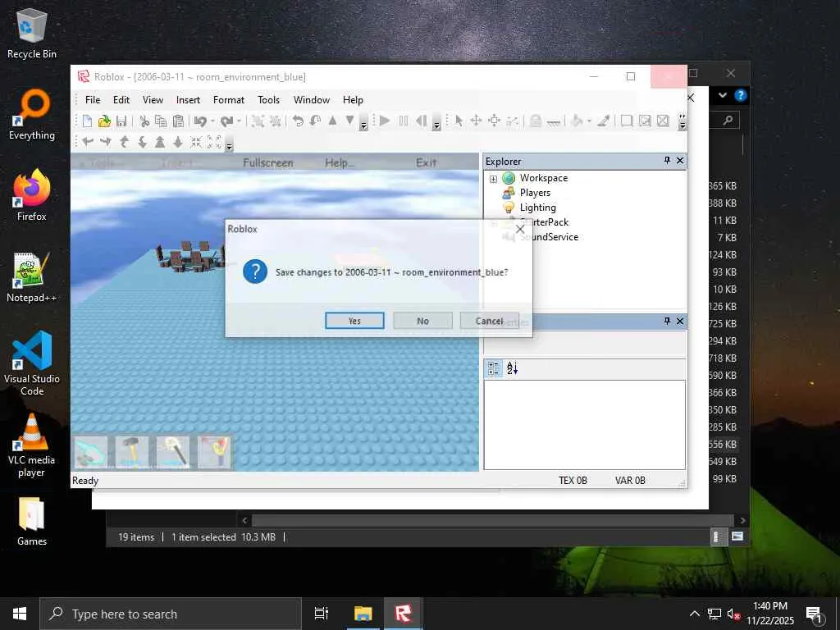
Task: Click the Task View taskbar icon
Action: [x=322, y=614]
